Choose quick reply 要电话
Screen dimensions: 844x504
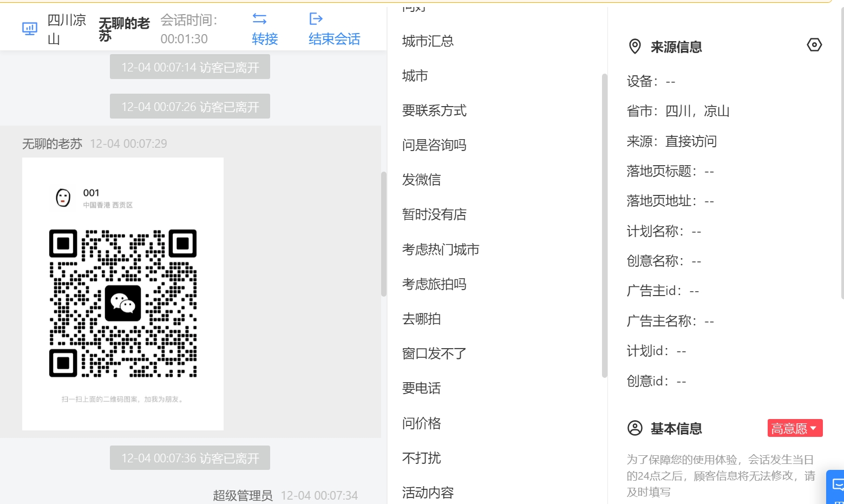[x=421, y=388]
